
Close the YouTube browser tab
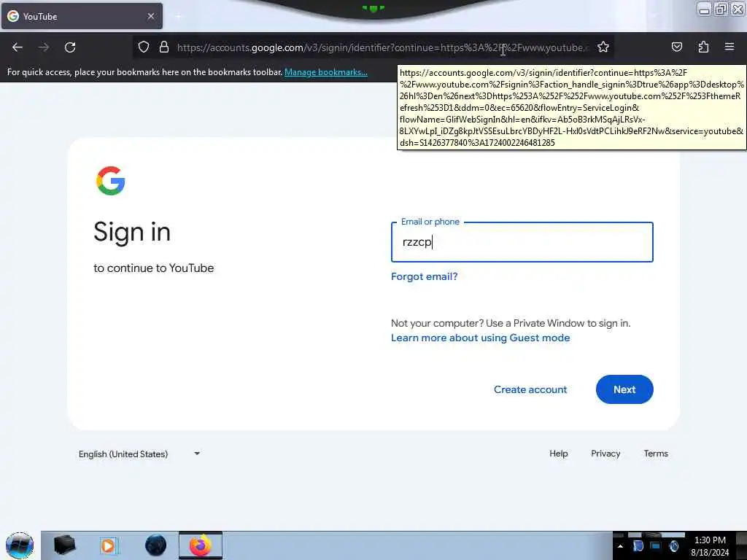point(151,16)
